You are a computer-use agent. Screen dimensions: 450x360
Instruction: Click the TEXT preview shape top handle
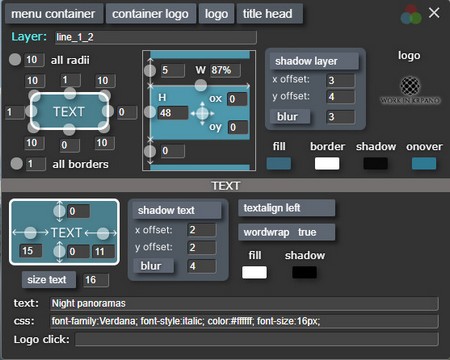[x=70, y=93]
